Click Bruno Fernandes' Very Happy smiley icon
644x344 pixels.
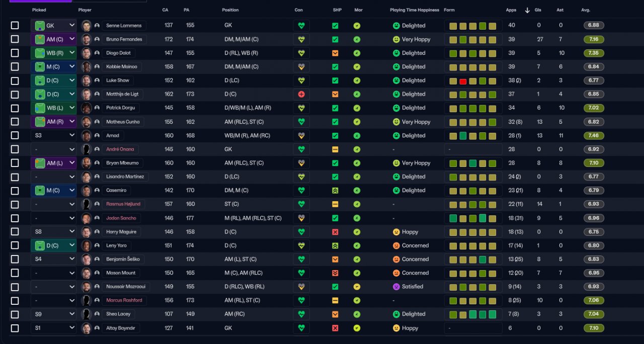click(396, 39)
